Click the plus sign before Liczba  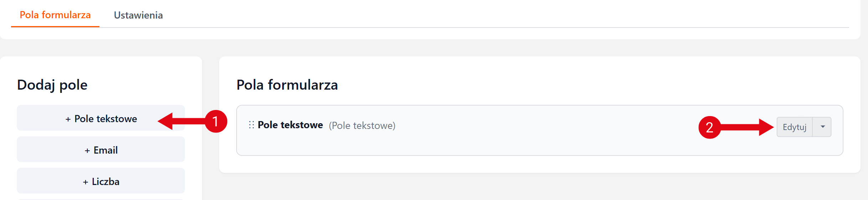[x=86, y=182]
